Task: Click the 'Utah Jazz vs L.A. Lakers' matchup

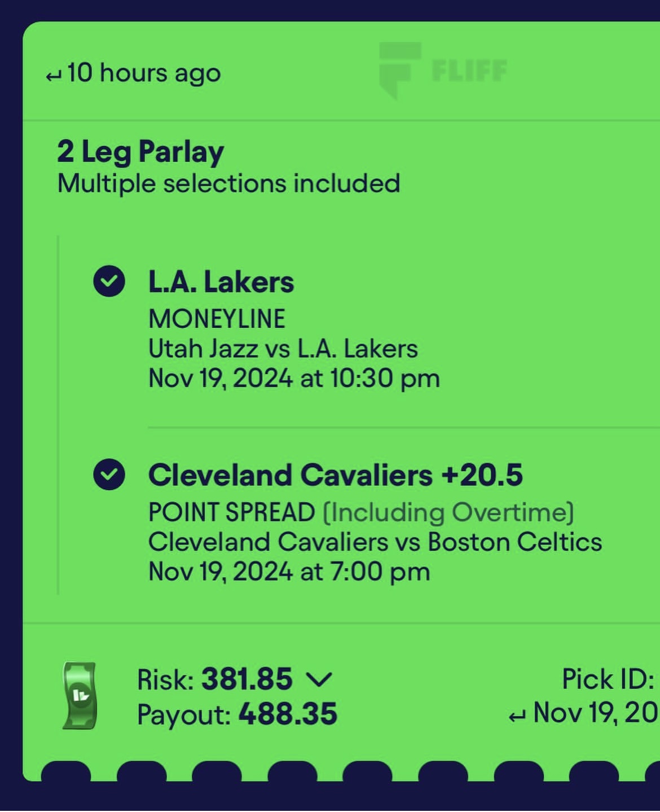Action: pyautogui.click(x=283, y=349)
